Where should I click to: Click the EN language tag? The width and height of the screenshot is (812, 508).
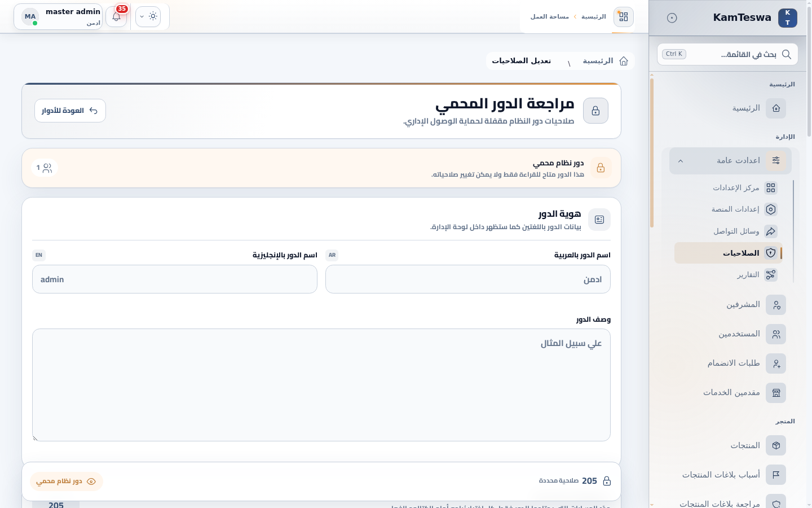click(x=39, y=255)
